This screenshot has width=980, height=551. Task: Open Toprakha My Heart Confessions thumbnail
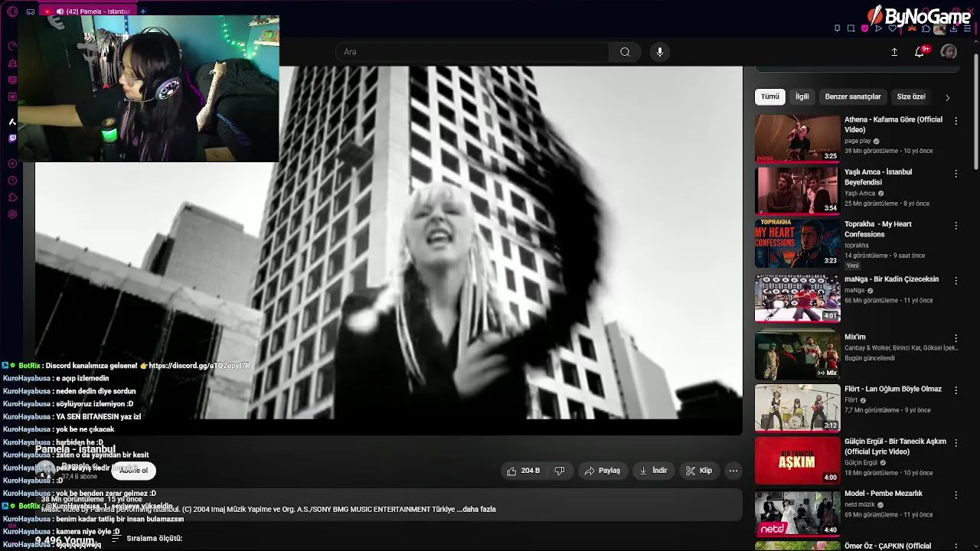797,243
